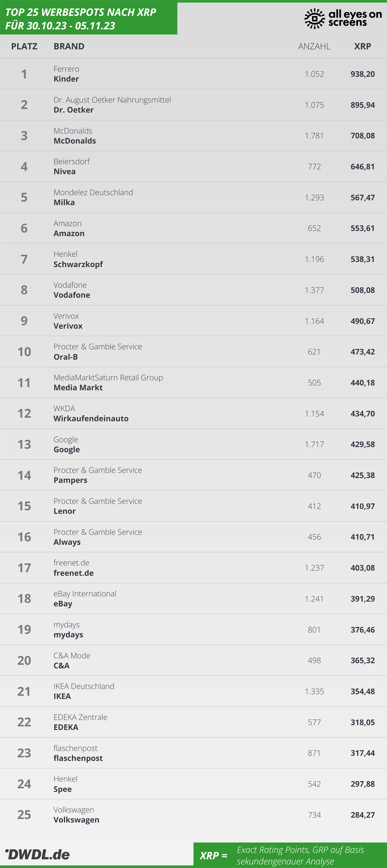Viewport: 387px width, 868px height.
Task: Select Milka's XRP value 567,47
Action: (362, 197)
